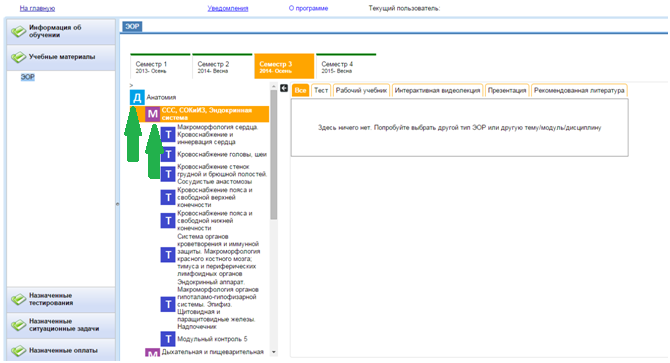Go to На главную link
Viewport: 670px width, 363px height.
point(37,8)
